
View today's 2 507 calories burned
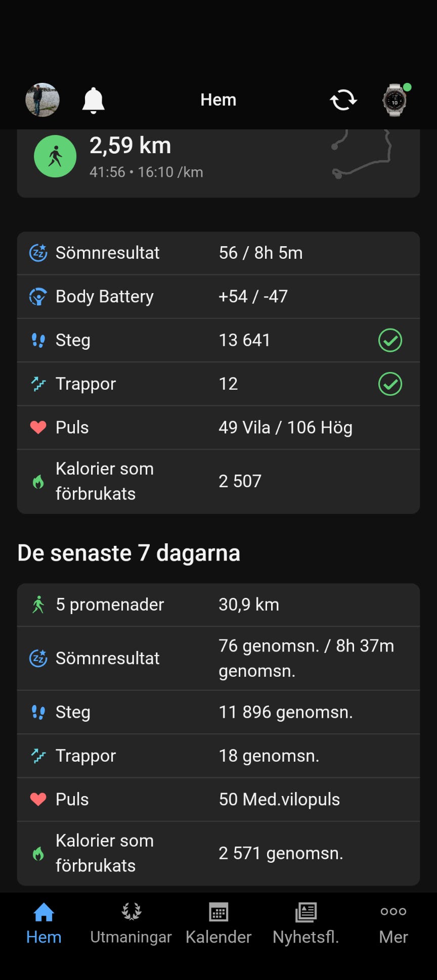240,481
